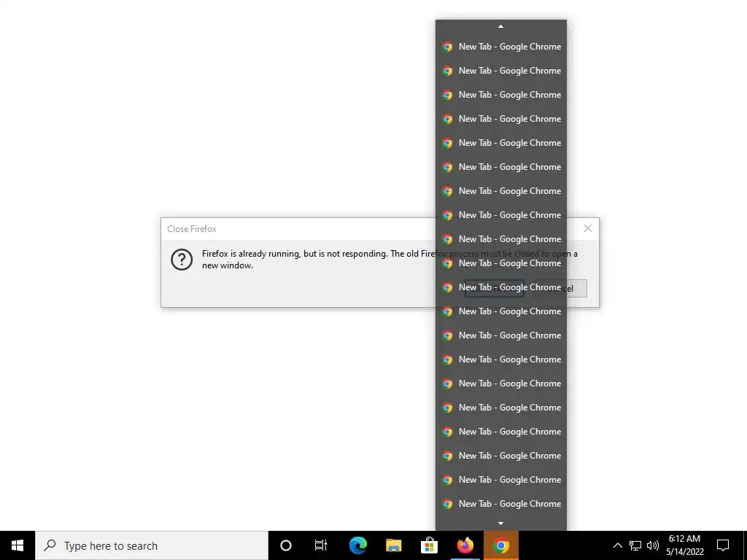Open File Explorer from the taskbar
The height and width of the screenshot is (560, 747).
pos(393,545)
